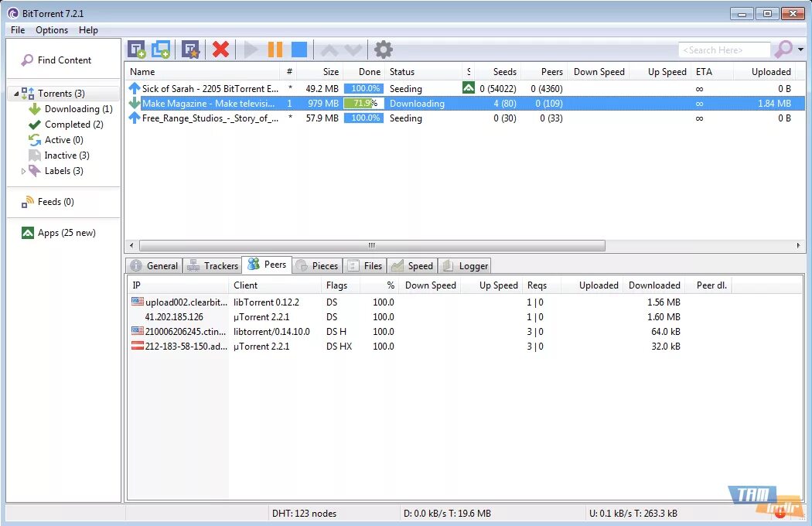Image resolution: width=812 pixels, height=526 pixels.
Task: Open the Options menu
Action: click(x=52, y=30)
